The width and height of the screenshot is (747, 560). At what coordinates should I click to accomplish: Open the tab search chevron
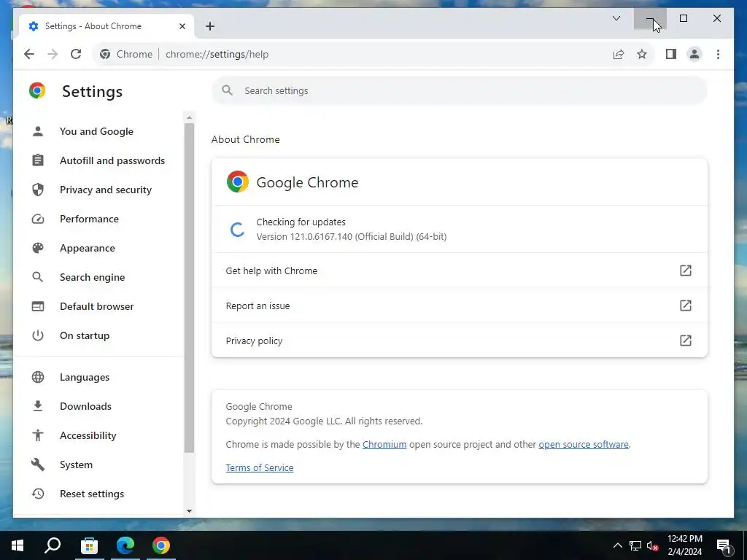point(616,18)
